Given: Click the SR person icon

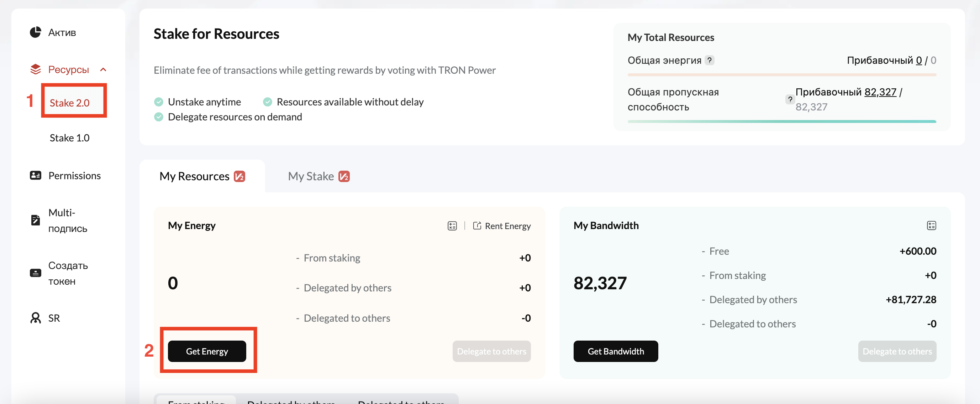Looking at the screenshot, I should (35, 318).
